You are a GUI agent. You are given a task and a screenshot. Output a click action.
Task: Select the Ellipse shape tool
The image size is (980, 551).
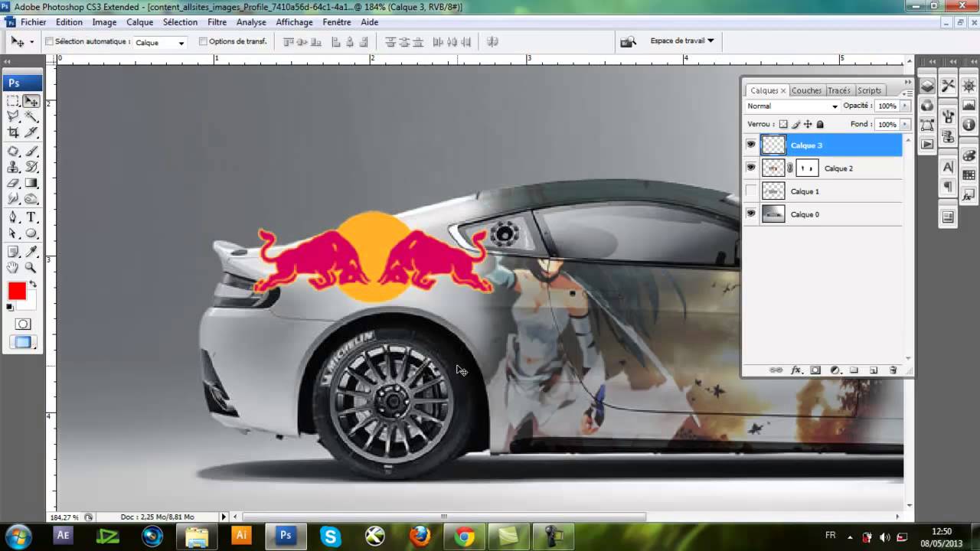[31, 233]
